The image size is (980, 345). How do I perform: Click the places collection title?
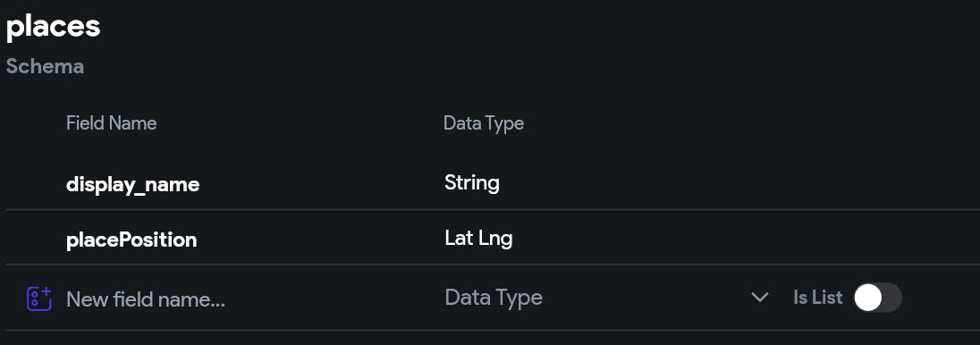pos(53,26)
